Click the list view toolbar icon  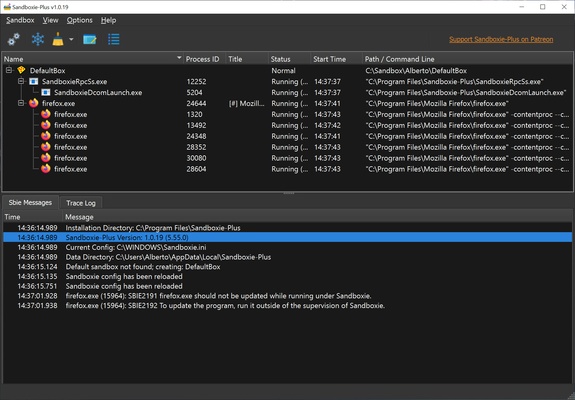click(114, 39)
